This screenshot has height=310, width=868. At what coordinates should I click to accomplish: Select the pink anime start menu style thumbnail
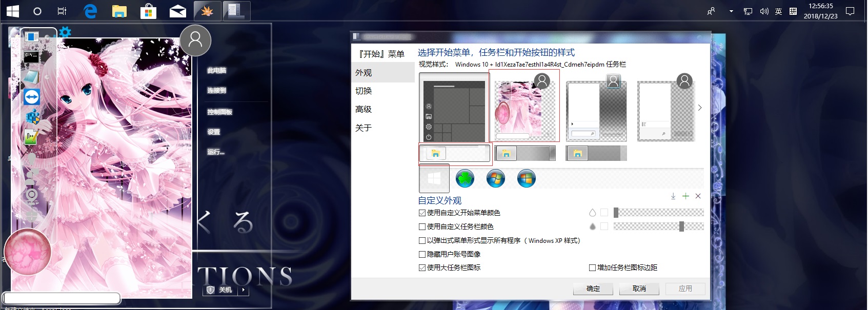pos(524,106)
